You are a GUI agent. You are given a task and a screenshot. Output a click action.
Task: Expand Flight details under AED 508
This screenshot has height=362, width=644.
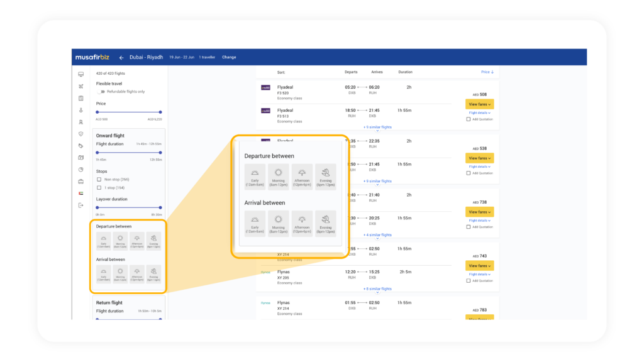[x=479, y=113]
